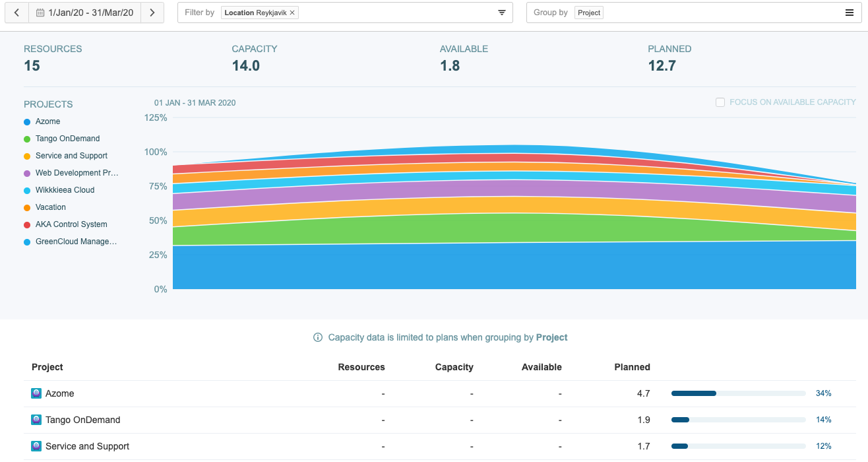
Task: Click the Tango OnDemand project icon
Action: tap(37, 420)
